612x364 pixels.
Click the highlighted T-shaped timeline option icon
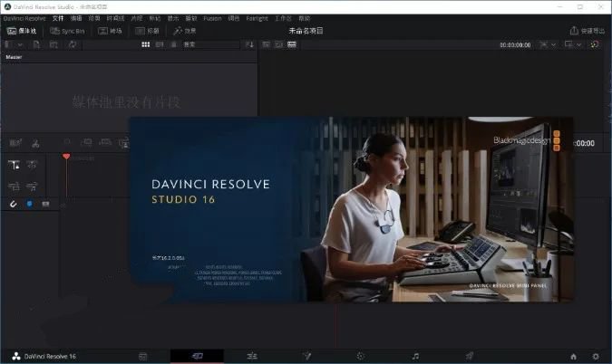tap(14, 165)
